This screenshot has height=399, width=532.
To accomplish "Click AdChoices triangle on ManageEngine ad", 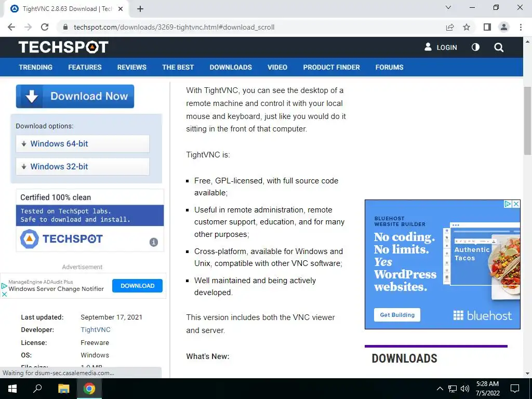I will 4,286.
